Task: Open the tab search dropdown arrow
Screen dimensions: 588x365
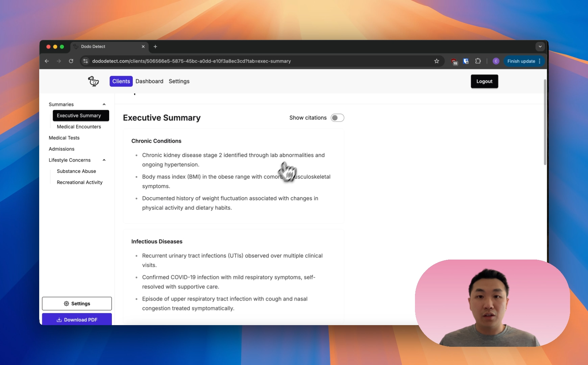Action: coord(540,47)
